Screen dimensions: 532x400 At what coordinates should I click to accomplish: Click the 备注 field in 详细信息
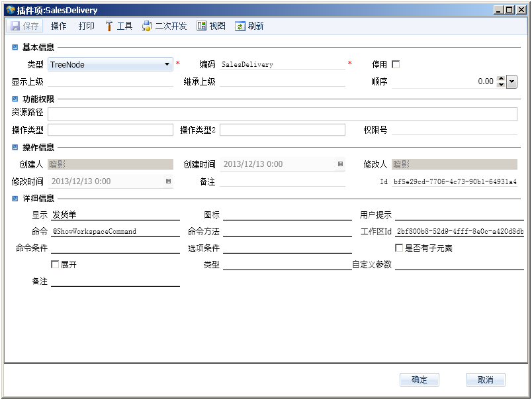click(115, 281)
